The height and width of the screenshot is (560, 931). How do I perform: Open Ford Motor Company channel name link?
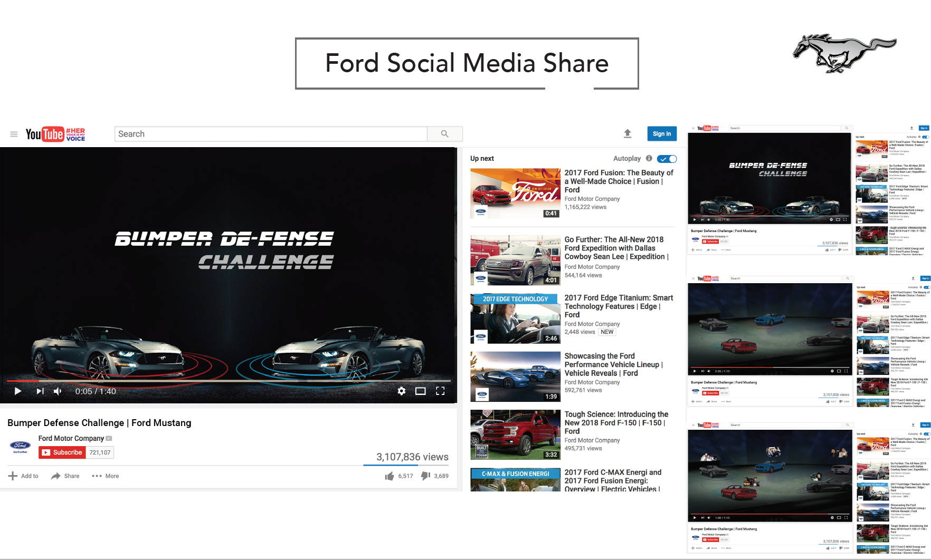coord(71,438)
